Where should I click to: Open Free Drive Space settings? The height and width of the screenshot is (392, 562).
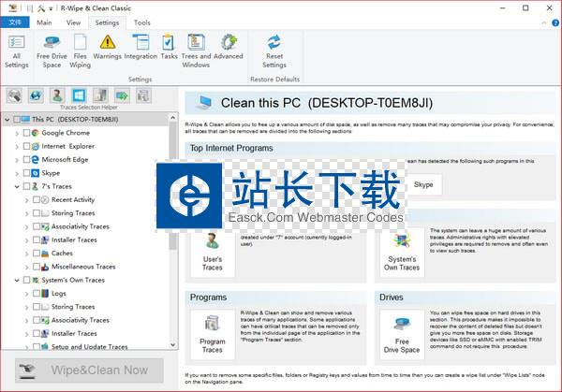pos(52,51)
